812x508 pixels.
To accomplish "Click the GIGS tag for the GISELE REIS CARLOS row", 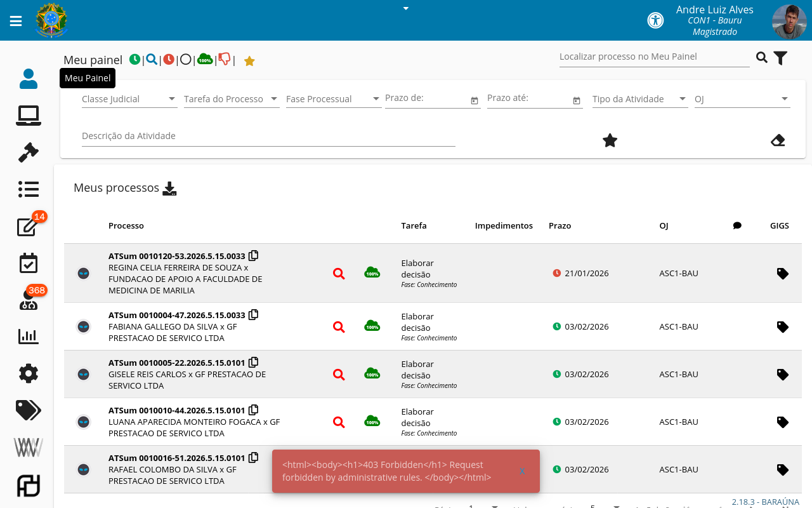I will (783, 375).
